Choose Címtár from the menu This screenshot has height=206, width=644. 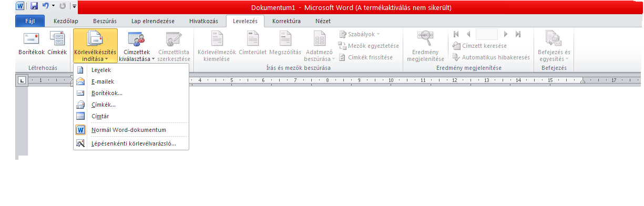[x=131, y=116]
